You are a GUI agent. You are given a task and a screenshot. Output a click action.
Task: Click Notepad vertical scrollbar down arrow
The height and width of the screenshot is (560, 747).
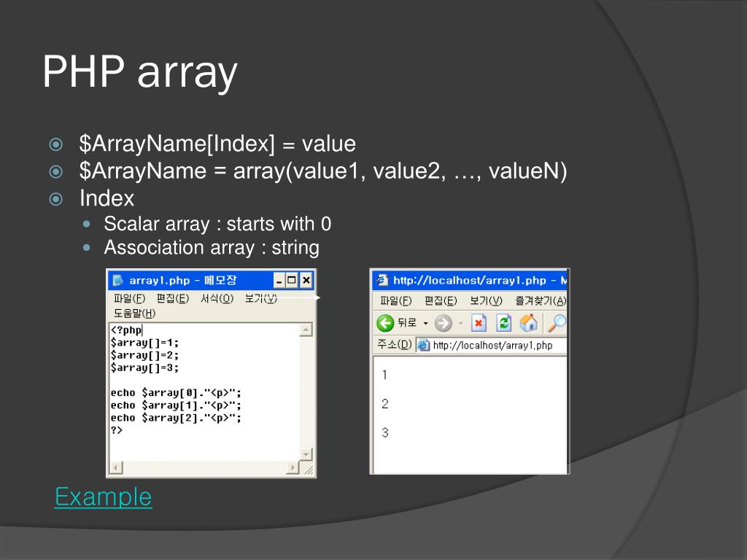pyautogui.click(x=306, y=454)
